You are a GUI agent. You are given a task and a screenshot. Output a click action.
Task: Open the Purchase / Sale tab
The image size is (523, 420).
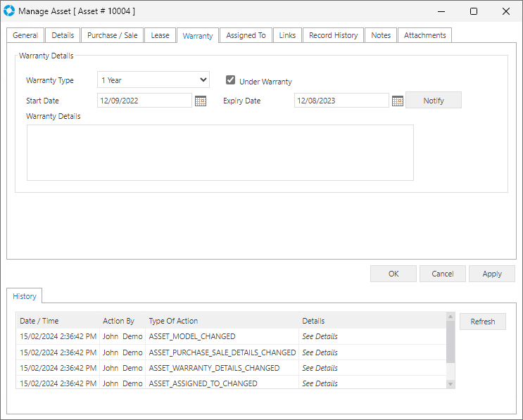112,35
